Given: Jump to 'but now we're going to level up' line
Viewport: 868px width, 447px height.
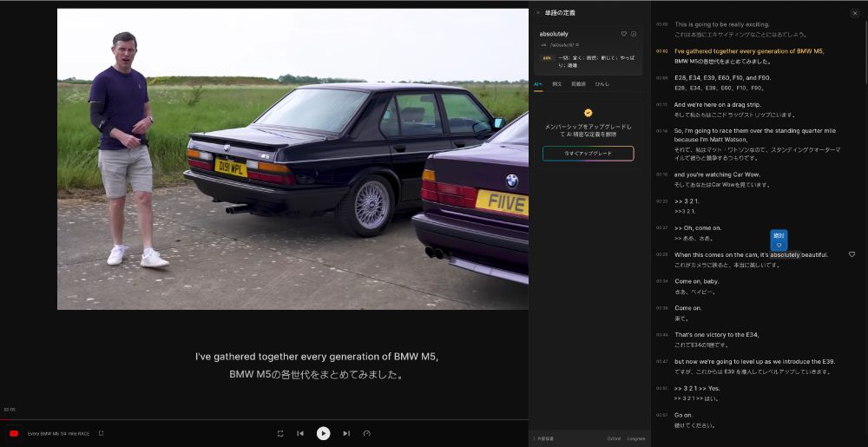Looking at the screenshot, I should point(754,361).
